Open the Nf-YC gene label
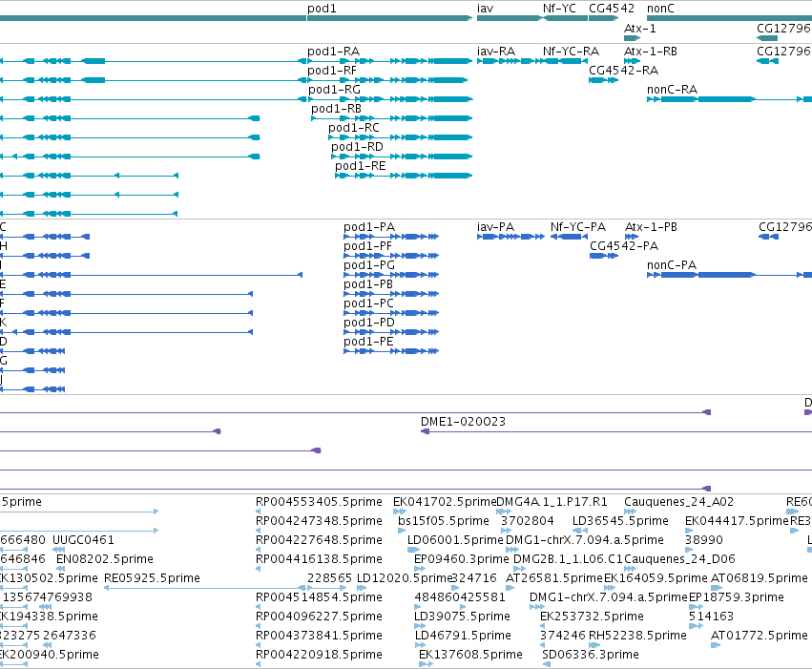812x669 pixels. (x=559, y=9)
